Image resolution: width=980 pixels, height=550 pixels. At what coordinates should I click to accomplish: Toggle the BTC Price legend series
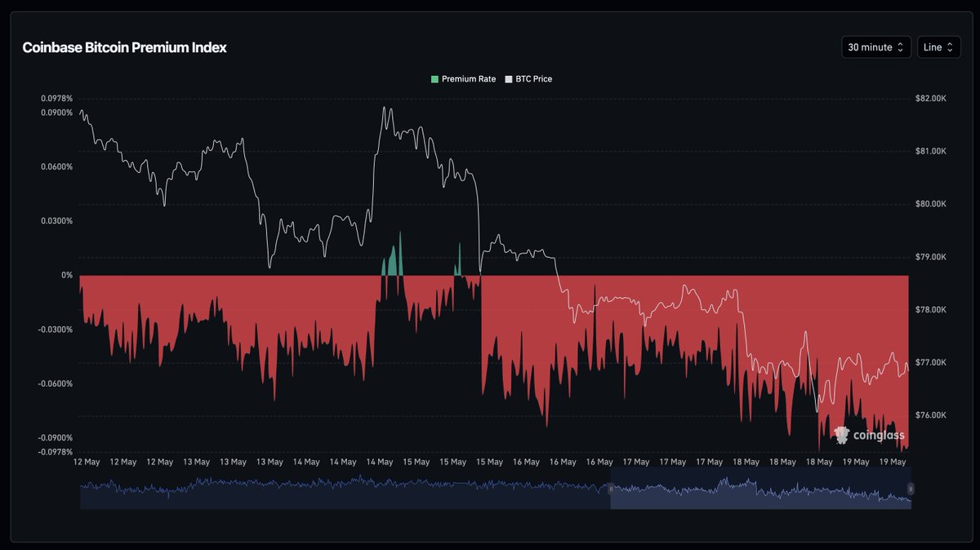(x=528, y=79)
